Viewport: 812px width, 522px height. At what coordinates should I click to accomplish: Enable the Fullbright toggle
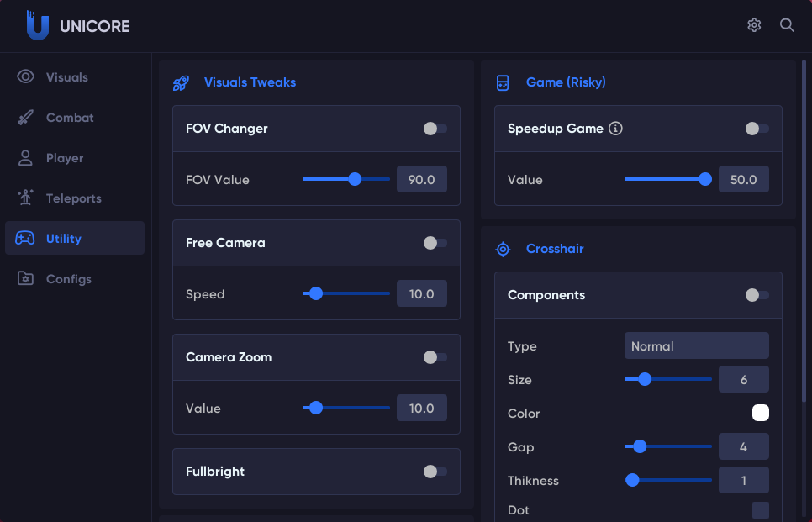(x=435, y=472)
